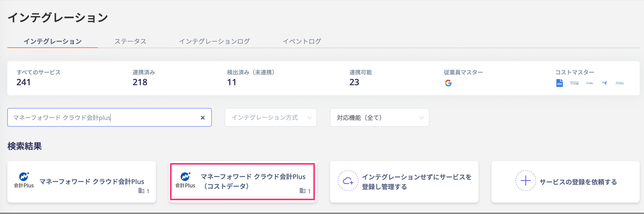Switch to the イベントログ tab
644x214 pixels.
point(302,41)
